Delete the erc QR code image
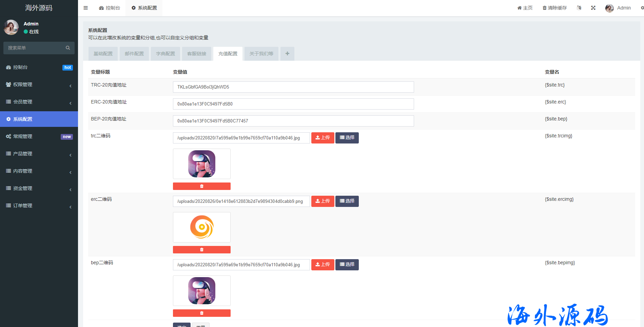This screenshot has height=327, width=644. 201,250
